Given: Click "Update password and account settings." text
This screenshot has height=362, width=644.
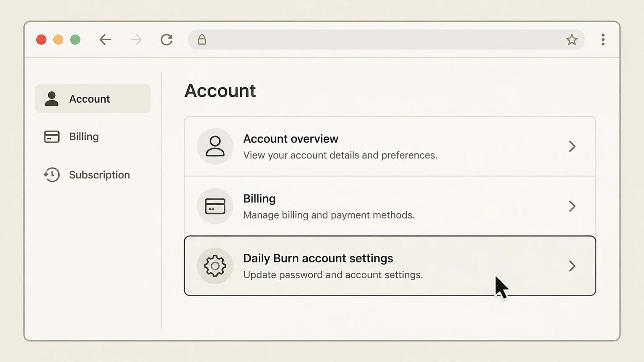Looking at the screenshot, I should [333, 275].
